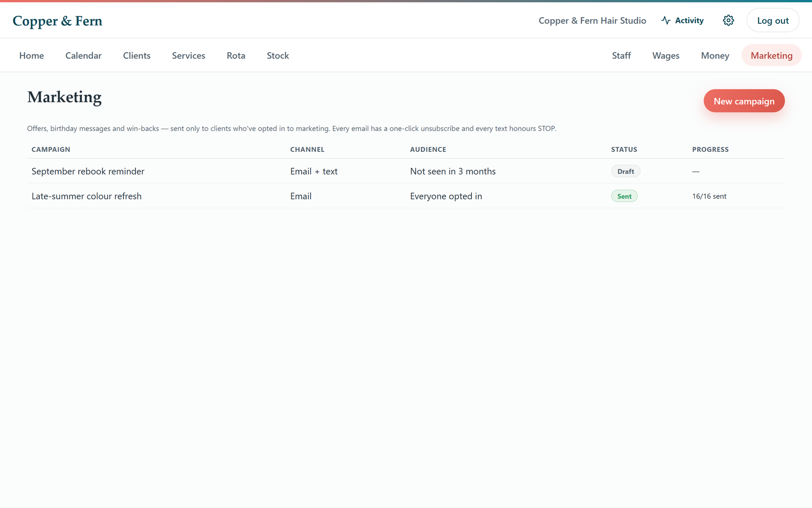The width and height of the screenshot is (812, 508).
Task: Click the Progress column header
Action: point(710,149)
